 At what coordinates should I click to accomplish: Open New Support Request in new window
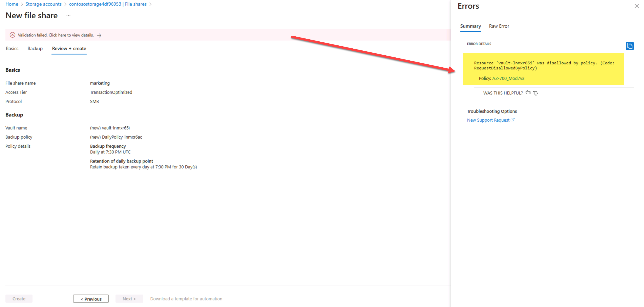(x=488, y=120)
